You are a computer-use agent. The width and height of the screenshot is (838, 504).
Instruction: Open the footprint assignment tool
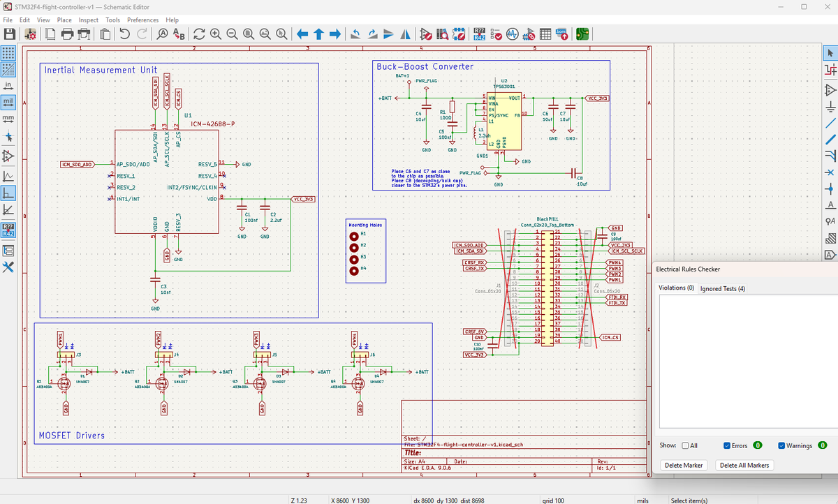pos(529,34)
